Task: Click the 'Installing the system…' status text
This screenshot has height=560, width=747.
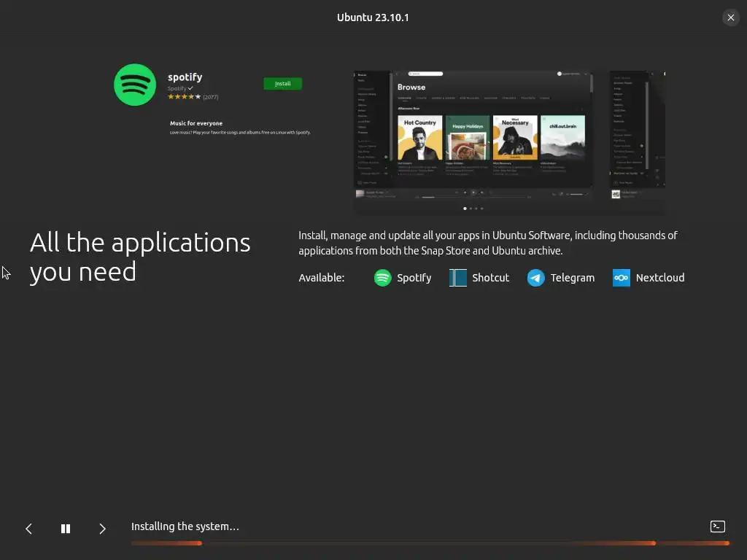Action: click(x=185, y=526)
